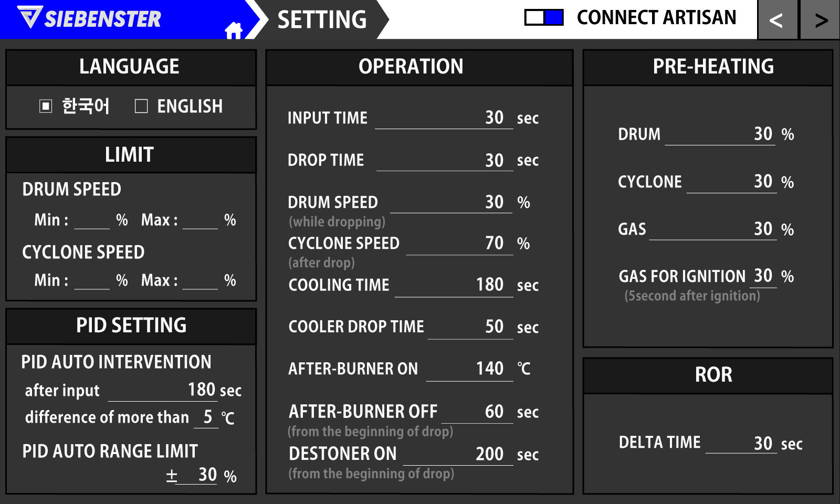
Task: Edit the Input Time value field
Action: (x=444, y=118)
